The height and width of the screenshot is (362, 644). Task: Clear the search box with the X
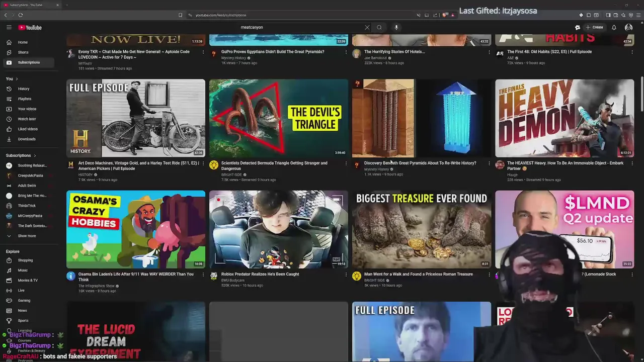pyautogui.click(x=367, y=28)
